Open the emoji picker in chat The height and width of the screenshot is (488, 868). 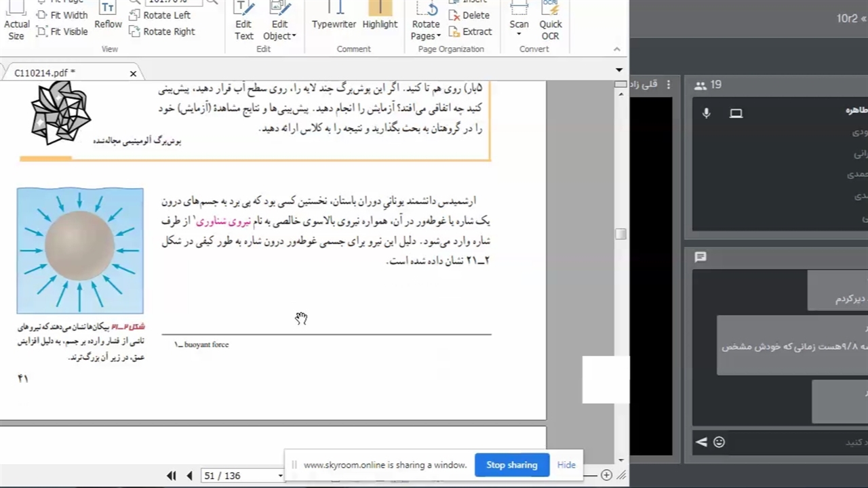point(719,442)
